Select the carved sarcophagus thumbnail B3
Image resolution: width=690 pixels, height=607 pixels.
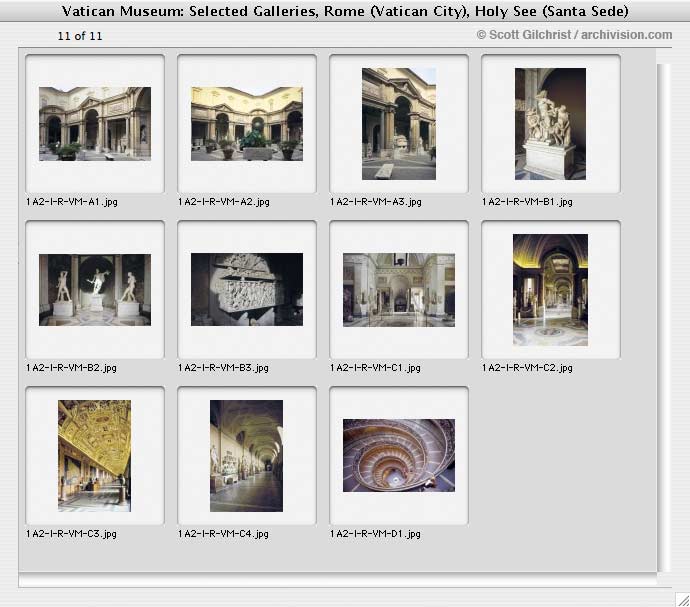247,289
